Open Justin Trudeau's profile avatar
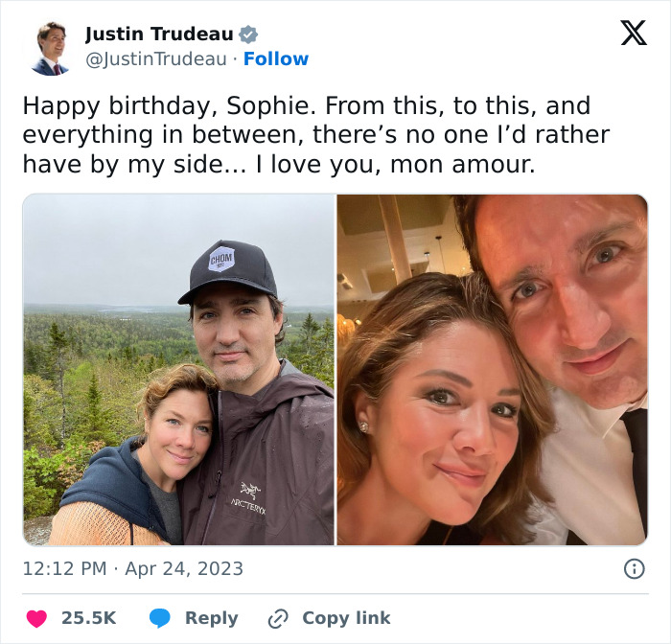This screenshot has height=644, width=671. coord(50,47)
